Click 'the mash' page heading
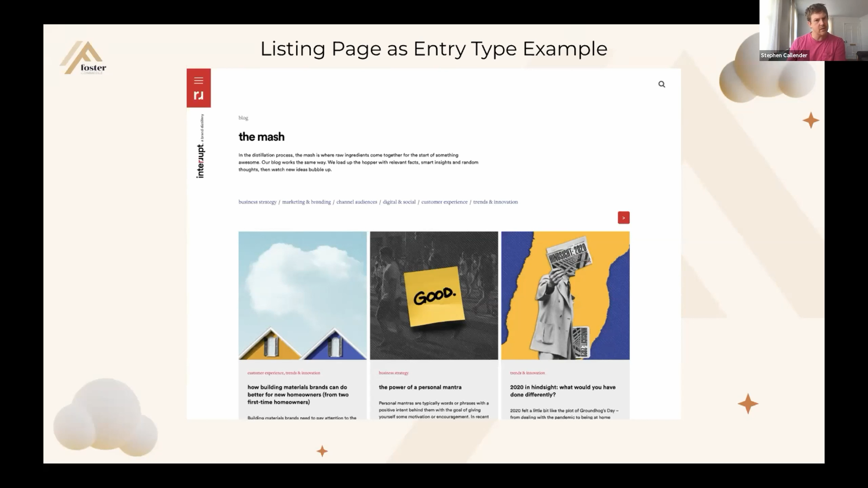Viewport: 868px width, 488px height. click(x=261, y=136)
